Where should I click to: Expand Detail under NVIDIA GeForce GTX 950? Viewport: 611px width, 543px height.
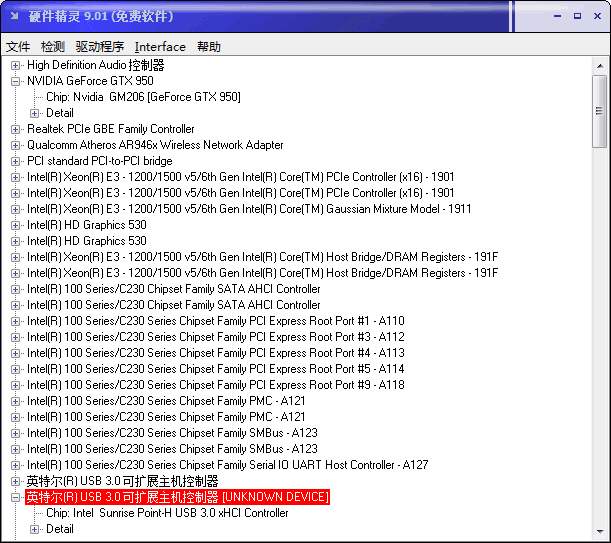click(x=34, y=113)
